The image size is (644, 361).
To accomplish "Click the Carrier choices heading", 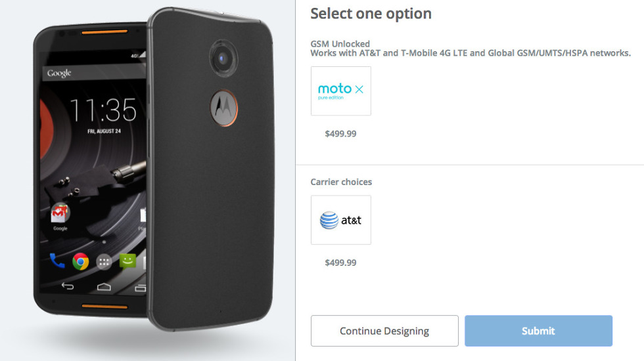I will point(341,182).
